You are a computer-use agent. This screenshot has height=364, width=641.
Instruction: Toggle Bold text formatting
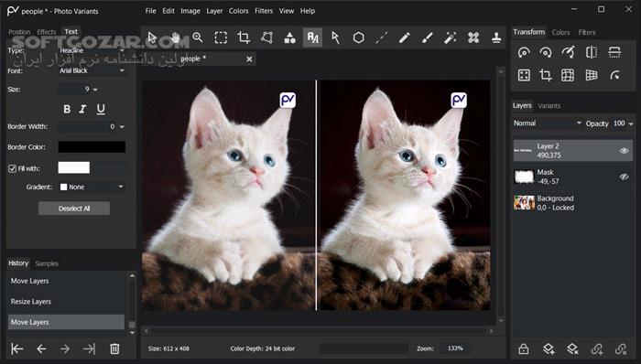[67, 109]
